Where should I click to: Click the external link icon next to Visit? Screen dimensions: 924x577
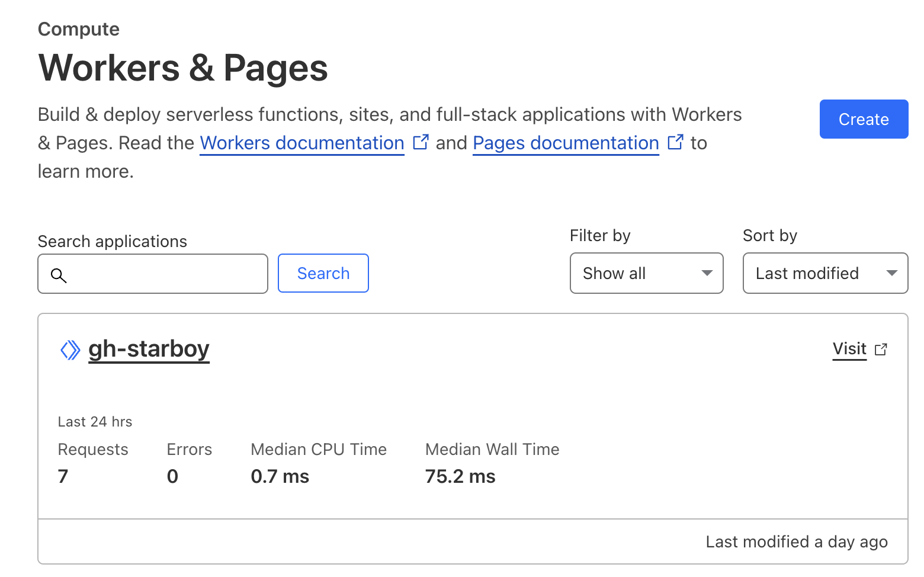point(881,350)
